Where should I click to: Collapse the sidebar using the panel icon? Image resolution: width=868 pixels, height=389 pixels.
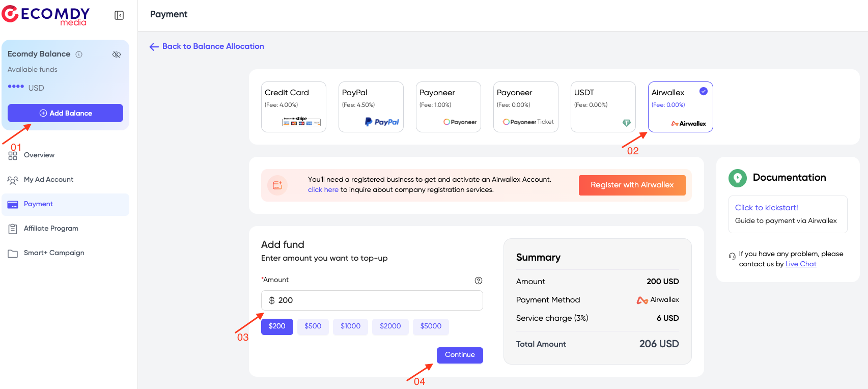pyautogui.click(x=119, y=15)
